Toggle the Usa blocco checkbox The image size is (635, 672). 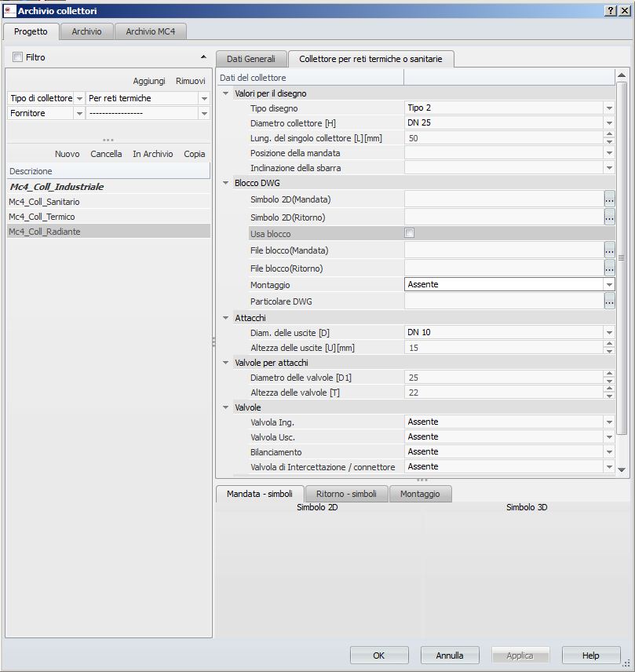click(409, 233)
